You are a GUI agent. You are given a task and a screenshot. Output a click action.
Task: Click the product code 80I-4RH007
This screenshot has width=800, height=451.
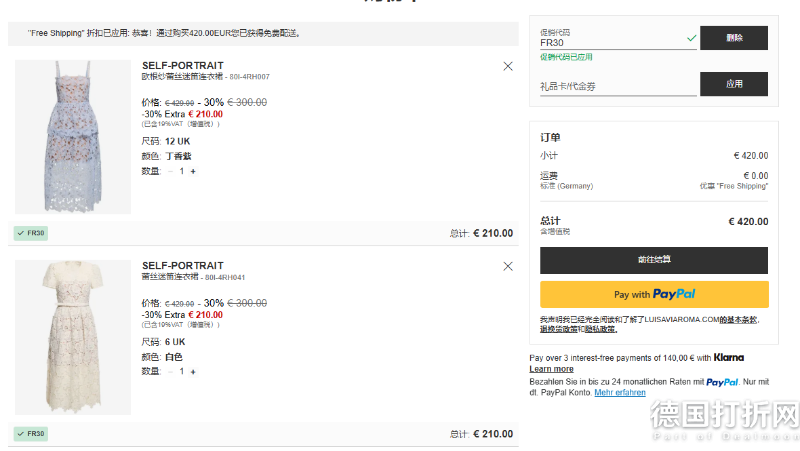click(249, 77)
